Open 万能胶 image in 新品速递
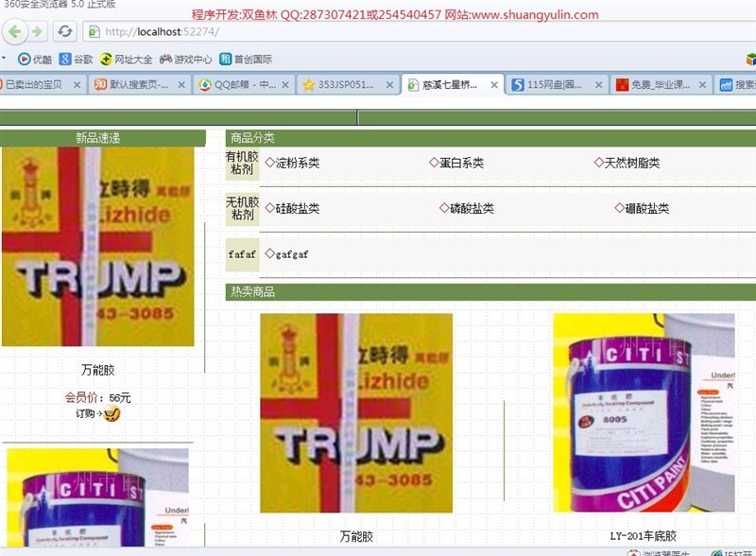The image size is (756, 556). tap(98, 247)
